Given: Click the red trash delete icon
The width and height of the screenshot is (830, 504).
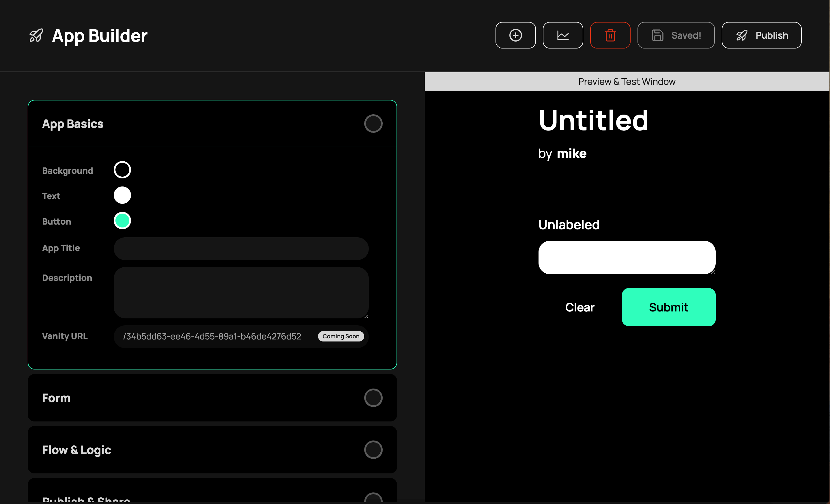Looking at the screenshot, I should pos(610,36).
